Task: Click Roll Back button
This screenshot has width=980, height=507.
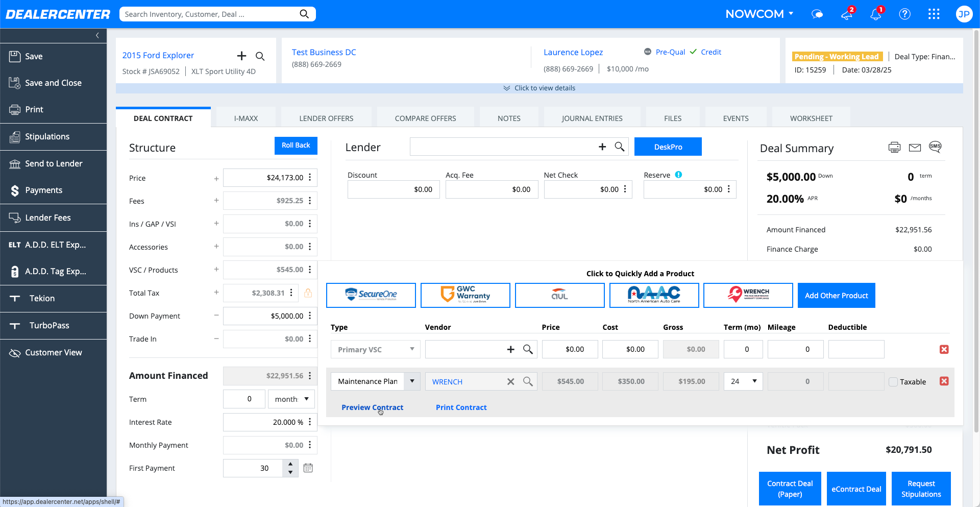Action: pyautogui.click(x=296, y=146)
